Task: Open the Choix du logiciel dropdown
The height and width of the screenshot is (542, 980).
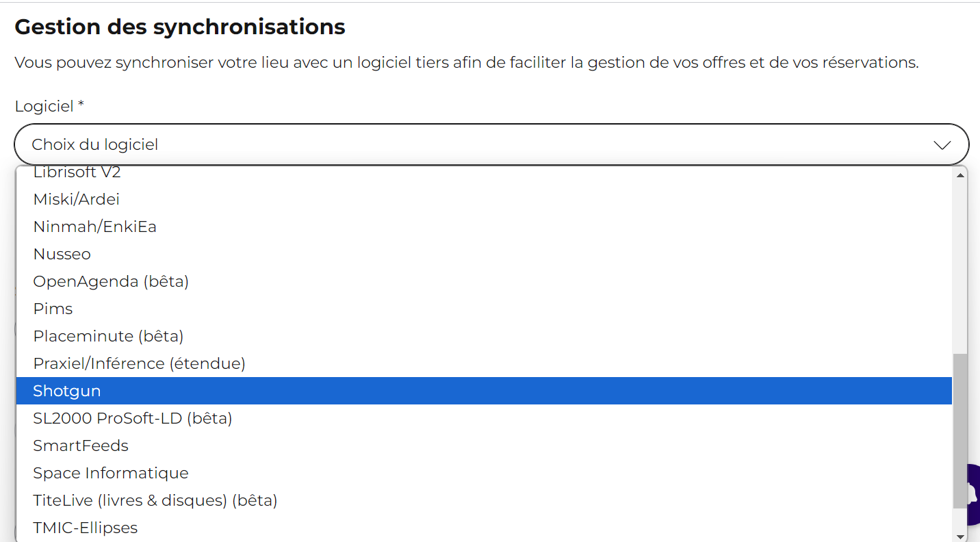Action: pos(491,144)
